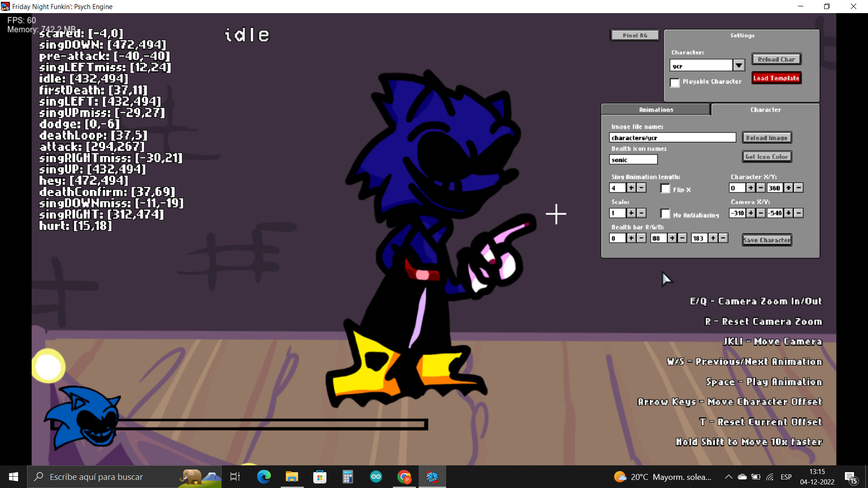Open Task View in the taskbar
868x488 pixels.
[x=235, y=477]
